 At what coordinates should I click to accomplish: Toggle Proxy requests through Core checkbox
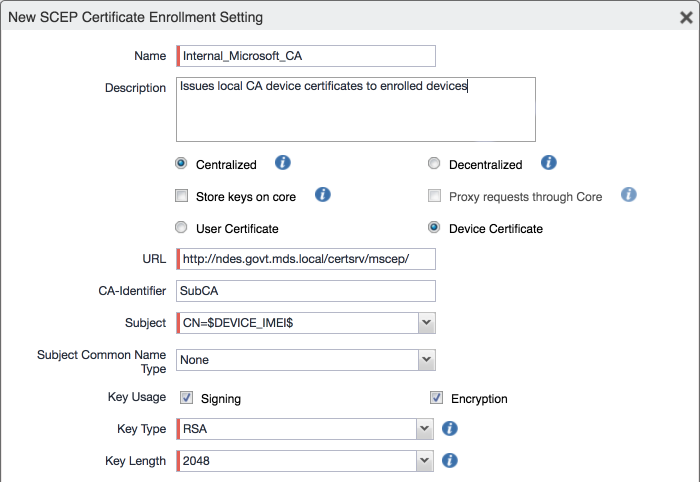[434, 195]
